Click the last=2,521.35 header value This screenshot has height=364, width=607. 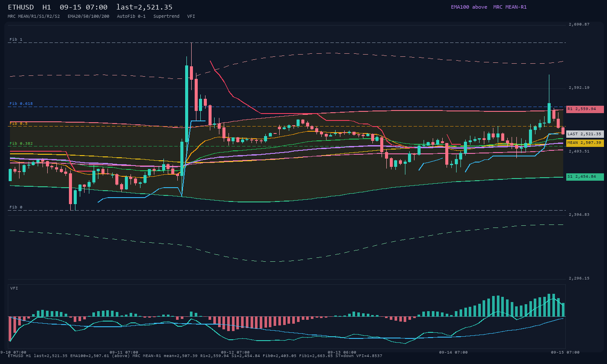click(144, 7)
